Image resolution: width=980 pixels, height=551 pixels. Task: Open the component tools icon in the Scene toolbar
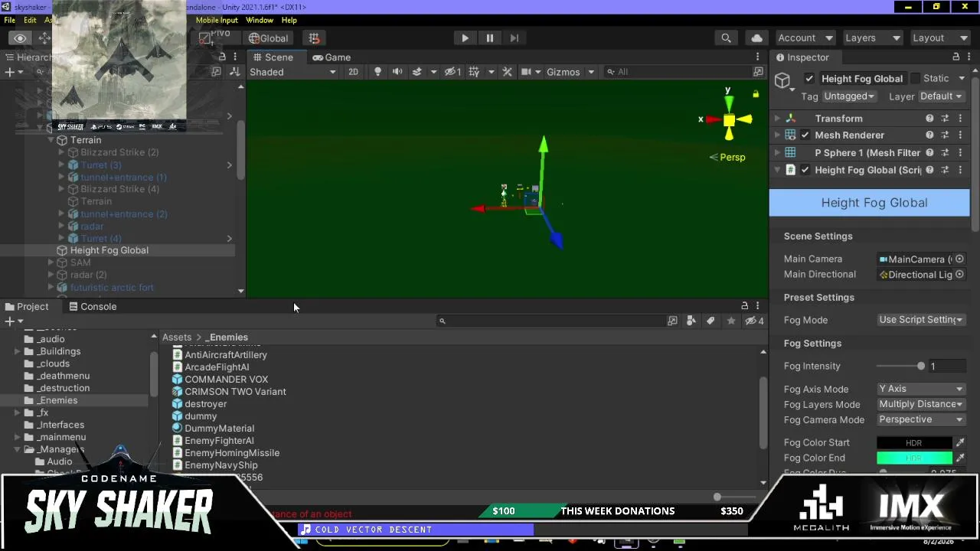click(x=506, y=72)
